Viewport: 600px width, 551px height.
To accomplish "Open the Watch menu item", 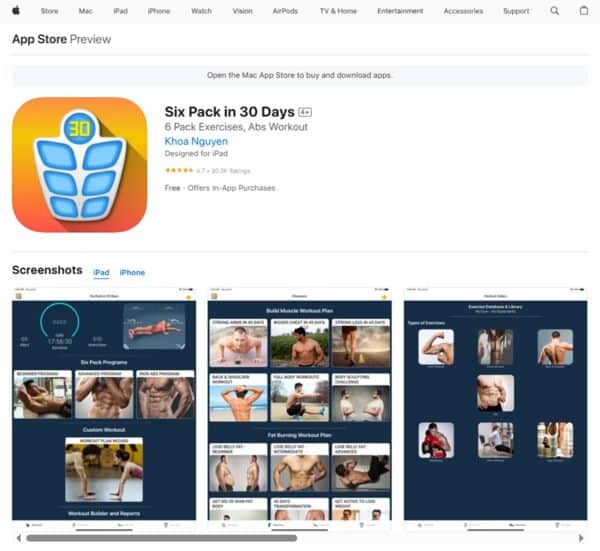I will coord(201,11).
